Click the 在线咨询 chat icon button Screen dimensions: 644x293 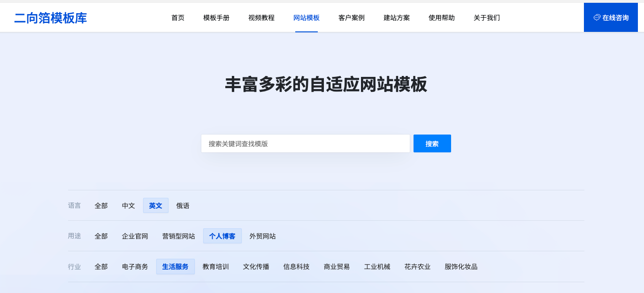[611, 18]
